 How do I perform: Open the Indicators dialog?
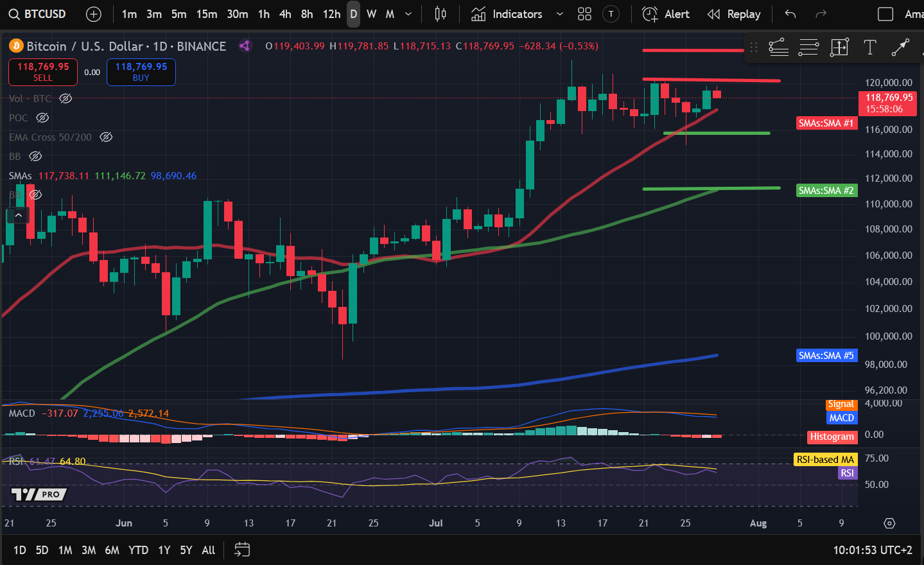click(x=507, y=14)
